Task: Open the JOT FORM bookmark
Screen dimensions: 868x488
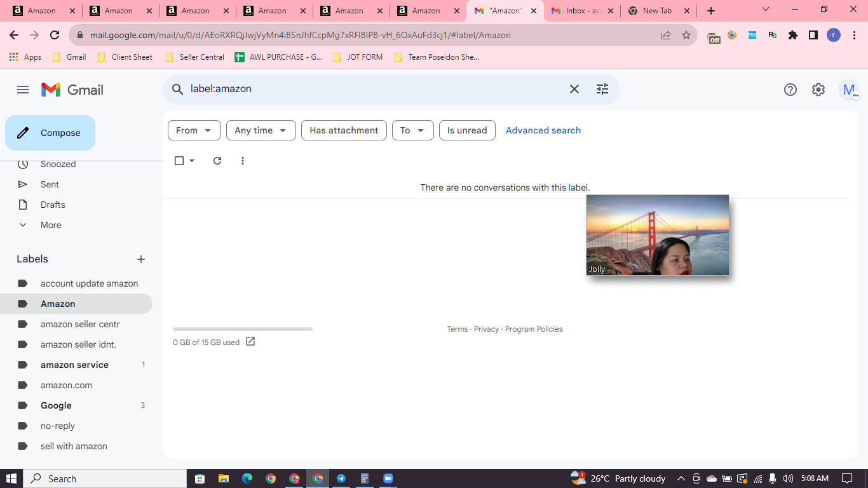Action: pos(358,57)
